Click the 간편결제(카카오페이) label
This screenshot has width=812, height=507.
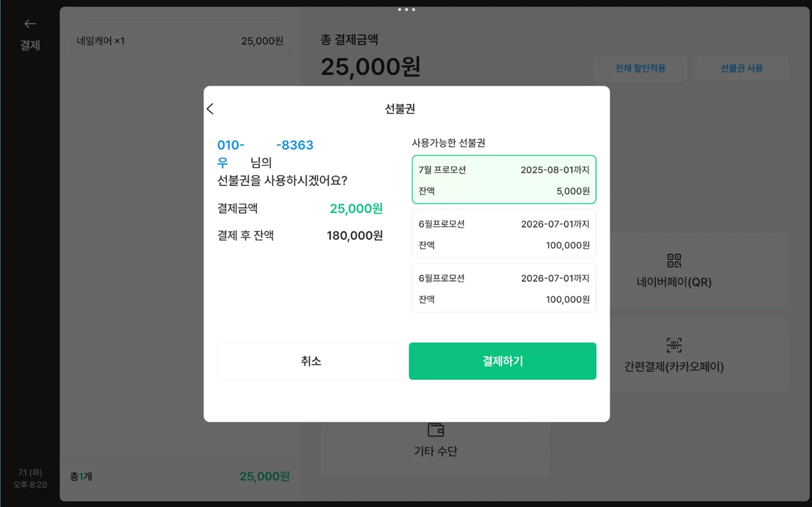674,367
